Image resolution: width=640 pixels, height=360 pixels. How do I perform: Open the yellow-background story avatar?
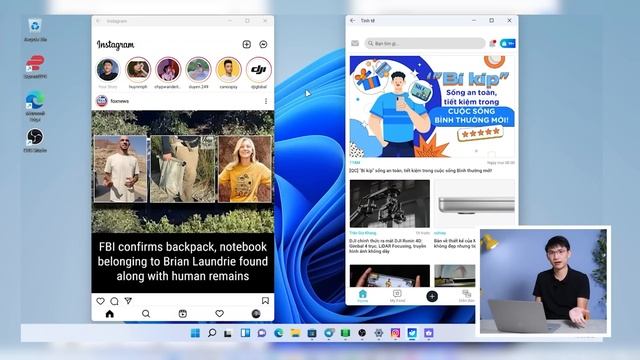tap(229, 70)
